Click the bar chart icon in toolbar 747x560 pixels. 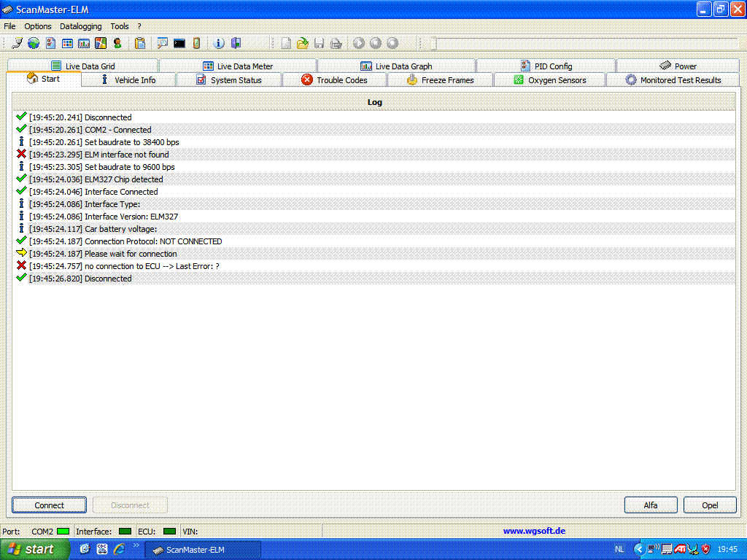click(x=84, y=44)
